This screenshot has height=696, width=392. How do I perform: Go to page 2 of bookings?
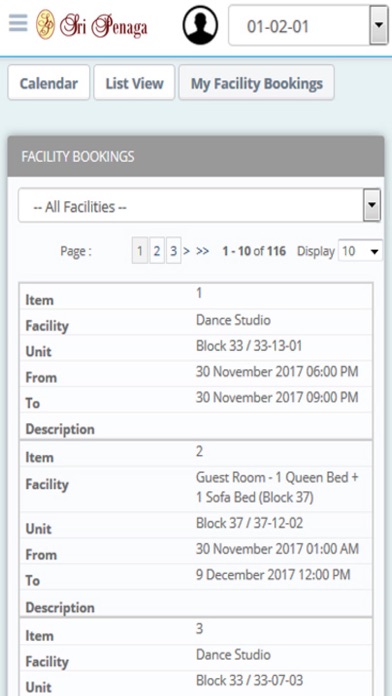tap(157, 251)
